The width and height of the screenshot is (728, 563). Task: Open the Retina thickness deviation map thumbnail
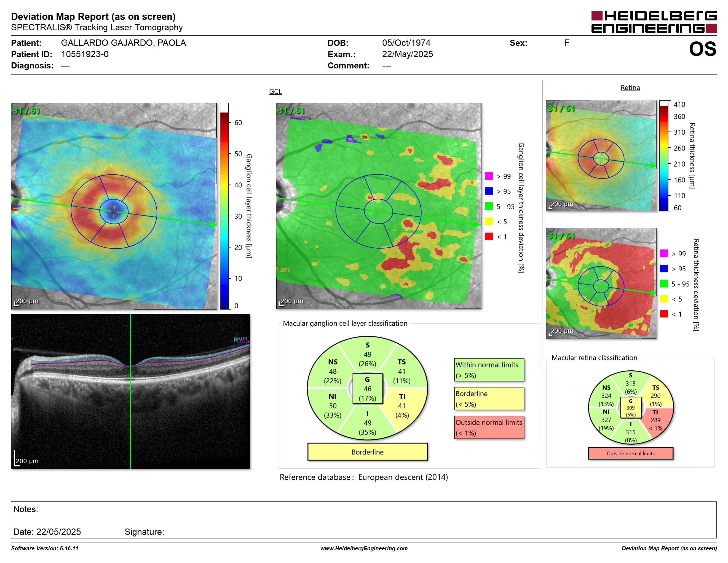pyautogui.click(x=601, y=283)
